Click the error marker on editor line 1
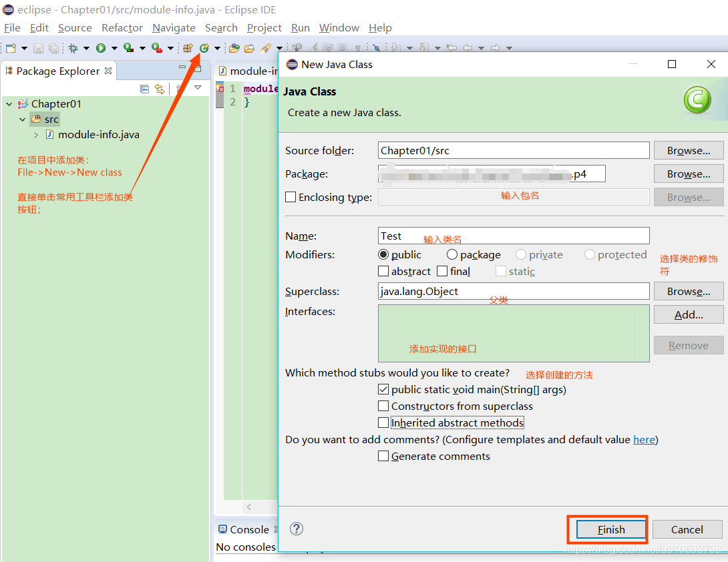Viewport: 728px width, 562px height. [220, 88]
